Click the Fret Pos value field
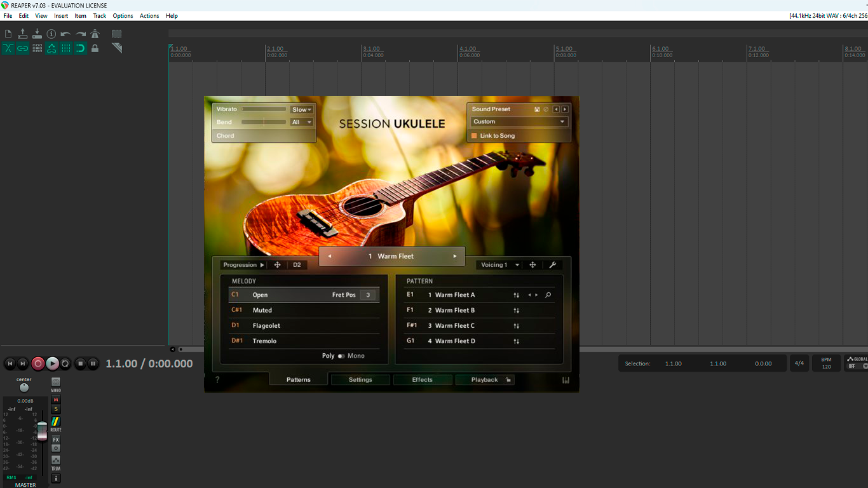This screenshot has height=488, width=868. (x=368, y=295)
